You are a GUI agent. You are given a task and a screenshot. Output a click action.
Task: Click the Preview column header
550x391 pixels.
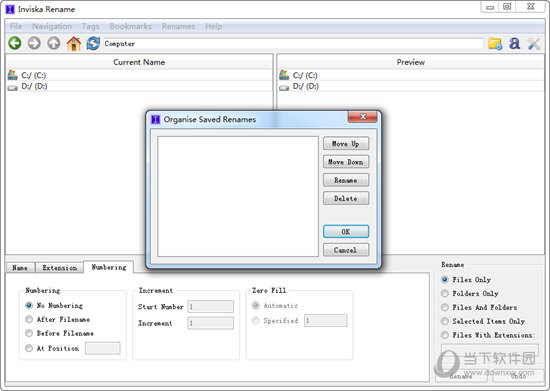(410, 62)
